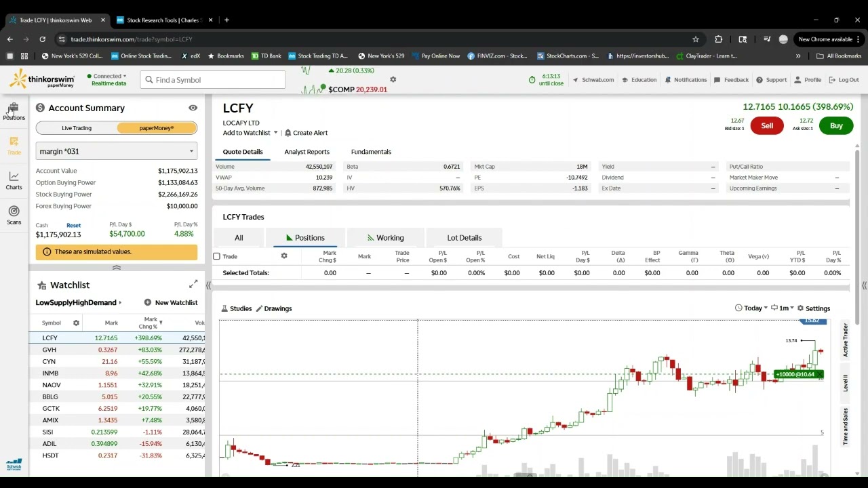Screen dimensions: 868x488
Task: Select Lot Details tab
Action: coord(465,238)
